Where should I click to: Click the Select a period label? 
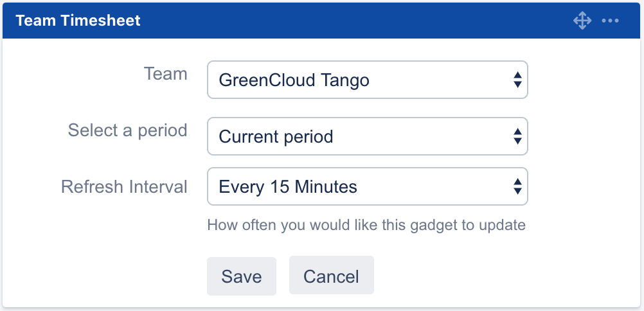[x=127, y=130]
